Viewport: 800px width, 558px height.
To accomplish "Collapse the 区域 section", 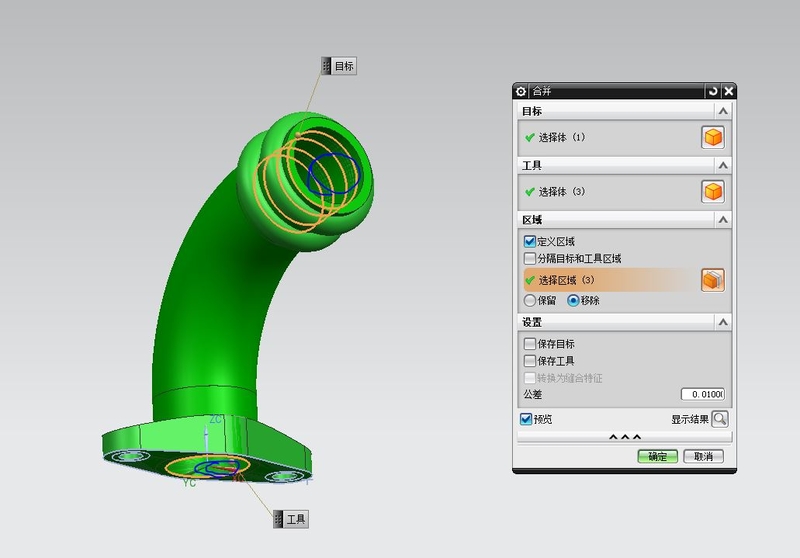I will click(x=722, y=220).
